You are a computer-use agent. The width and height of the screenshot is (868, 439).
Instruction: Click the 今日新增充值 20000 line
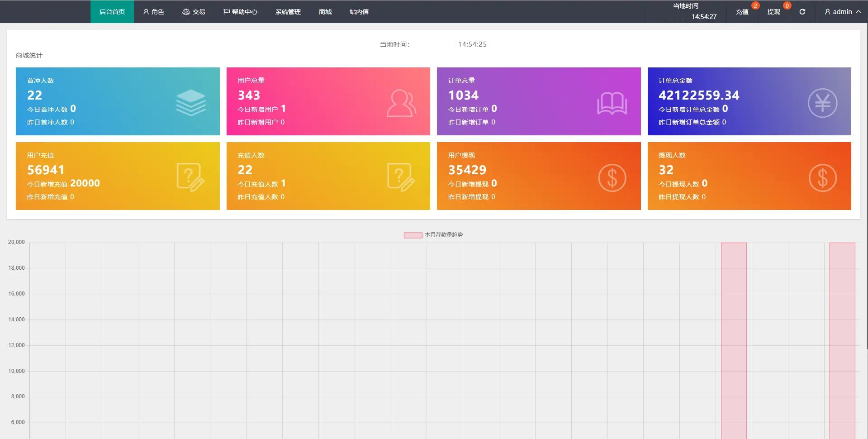(63, 183)
